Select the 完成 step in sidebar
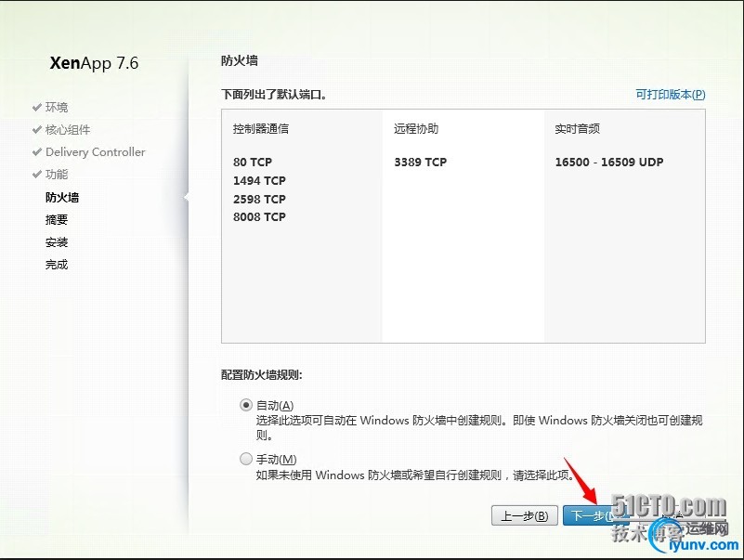Screen dimensions: 744x560 point(57,265)
